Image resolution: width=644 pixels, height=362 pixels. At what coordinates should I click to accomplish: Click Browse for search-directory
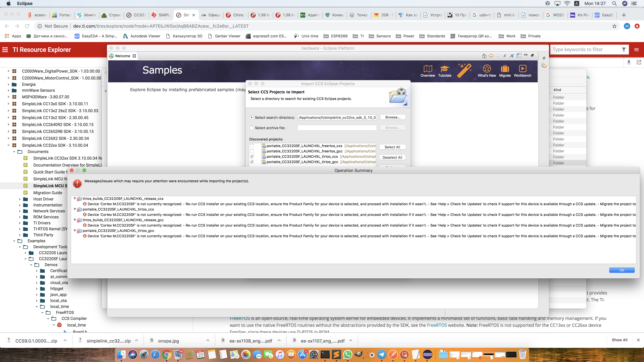(393, 117)
